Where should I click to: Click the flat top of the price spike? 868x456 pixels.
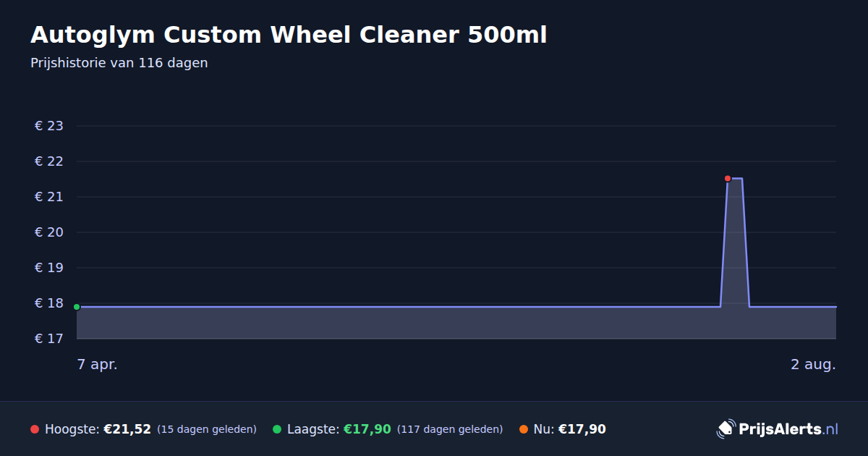pos(735,178)
